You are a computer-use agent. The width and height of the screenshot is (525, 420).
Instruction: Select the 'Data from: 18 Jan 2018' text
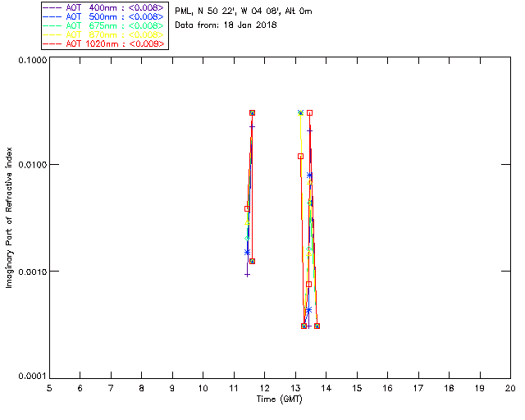[226, 25]
